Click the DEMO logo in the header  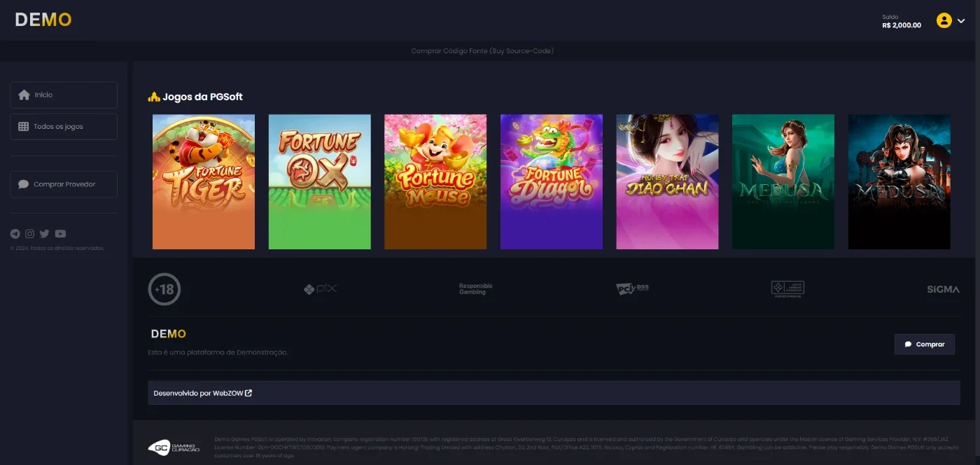(43, 20)
